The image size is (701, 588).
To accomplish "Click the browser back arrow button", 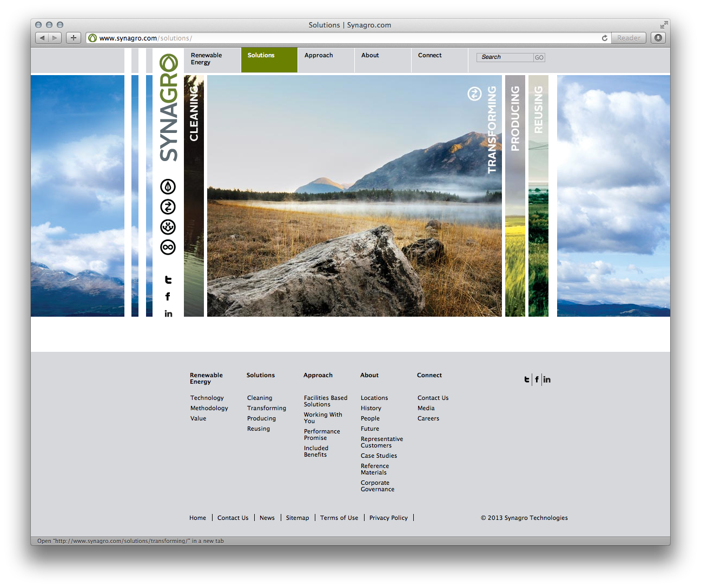I will [x=42, y=38].
